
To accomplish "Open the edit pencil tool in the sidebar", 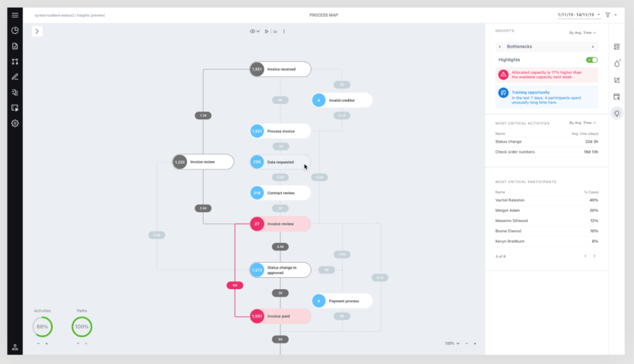I will tap(15, 76).
